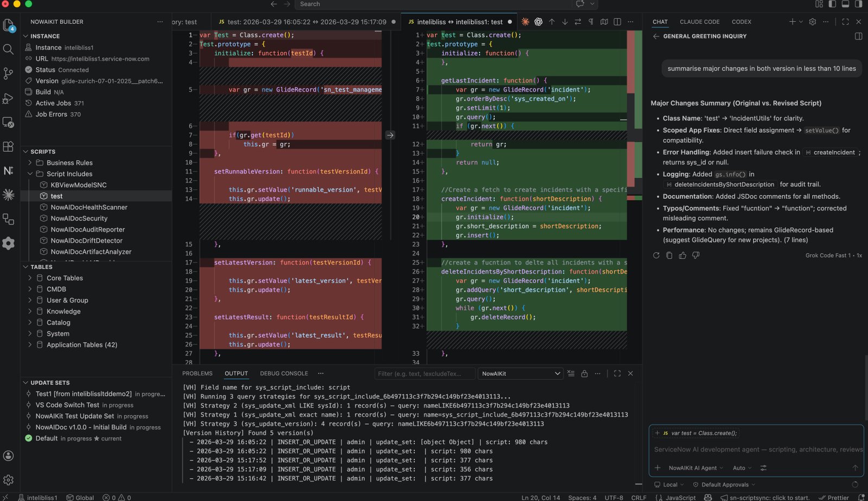Expand the CMDB tables node
This screenshot has width=868, height=501.
click(30, 290)
